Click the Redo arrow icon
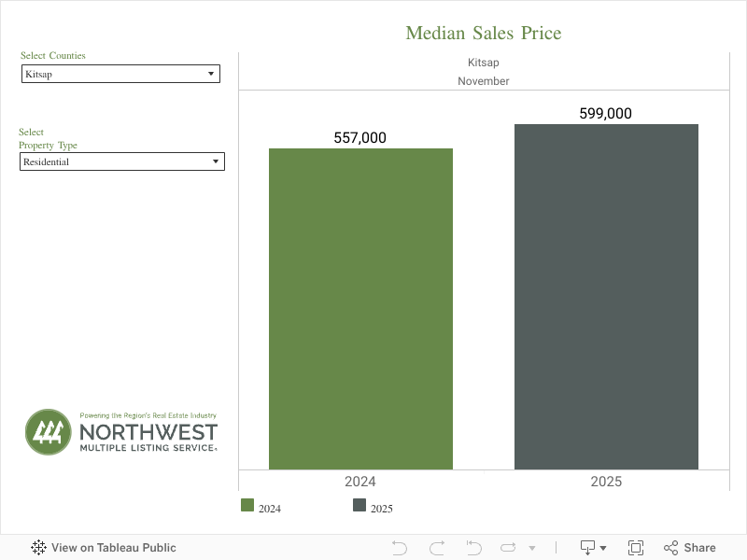Image resolution: width=747 pixels, height=560 pixels. (x=436, y=548)
